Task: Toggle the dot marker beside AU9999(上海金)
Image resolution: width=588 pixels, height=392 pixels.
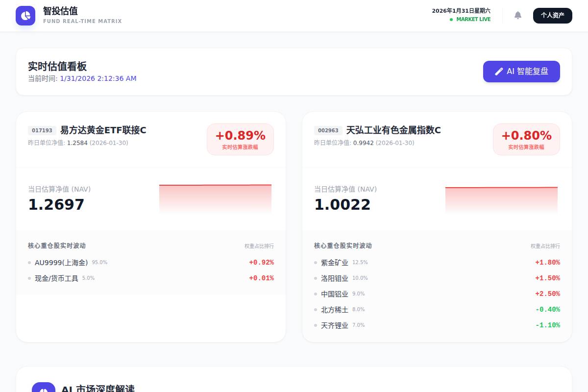Action: (29, 262)
